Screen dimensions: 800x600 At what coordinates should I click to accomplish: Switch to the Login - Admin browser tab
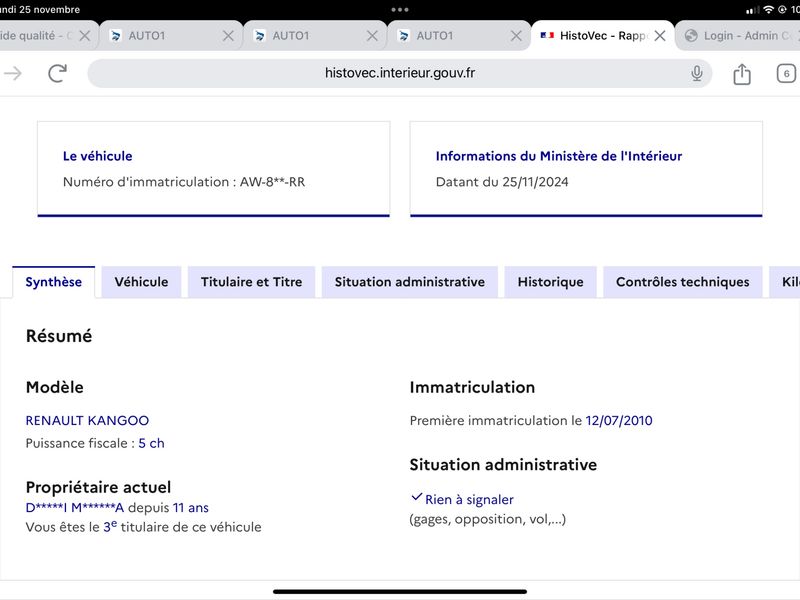pyautogui.click(x=738, y=36)
